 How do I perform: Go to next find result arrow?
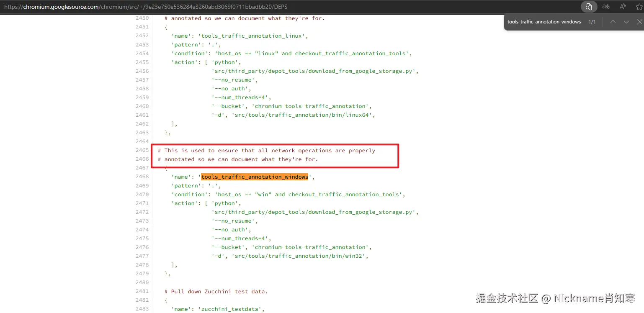click(x=626, y=22)
